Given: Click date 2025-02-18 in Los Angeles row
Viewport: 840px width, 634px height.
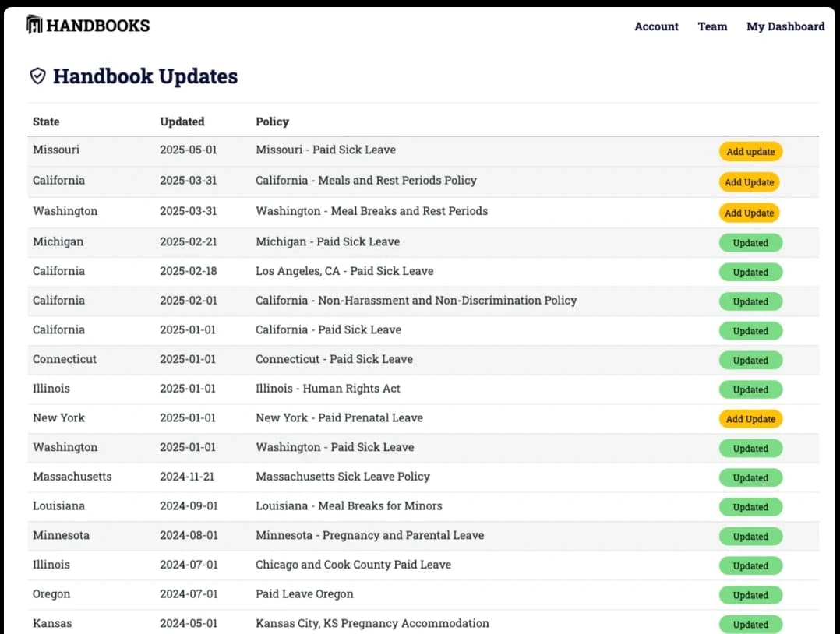Looking at the screenshot, I should pyautogui.click(x=189, y=271).
